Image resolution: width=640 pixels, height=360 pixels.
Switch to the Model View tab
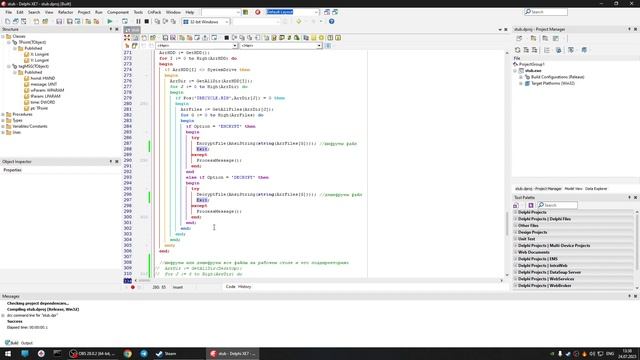[573, 189]
